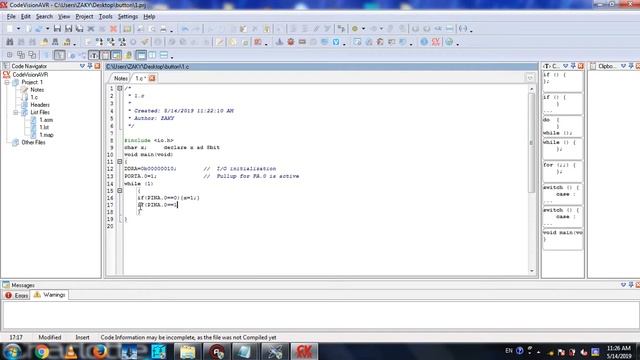Open Code Navigator panel dropdown arrow
This screenshot has height=360, width=640.
coord(82,66)
